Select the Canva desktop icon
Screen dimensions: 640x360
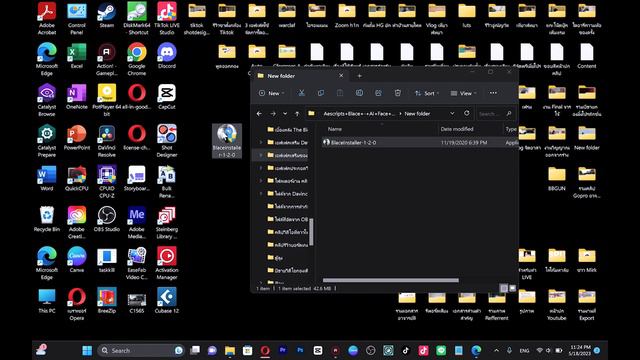click(77, 260)
